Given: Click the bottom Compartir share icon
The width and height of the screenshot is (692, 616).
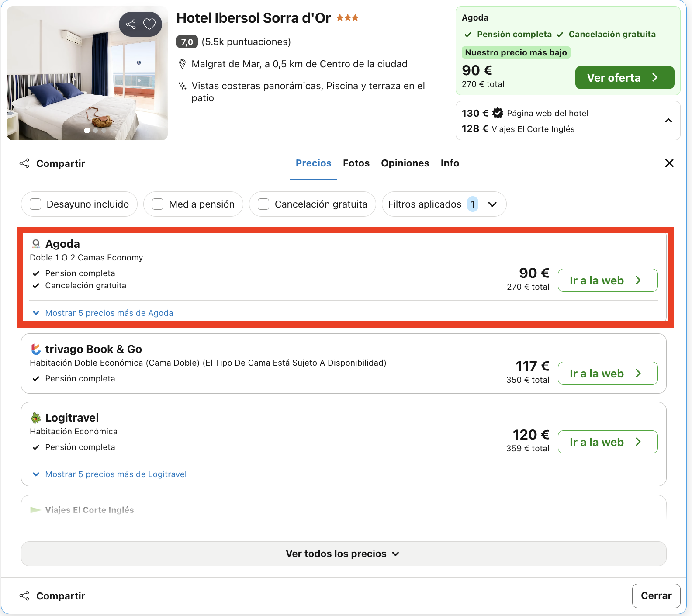Looking at the screenshot, I should tap(24, 596).
